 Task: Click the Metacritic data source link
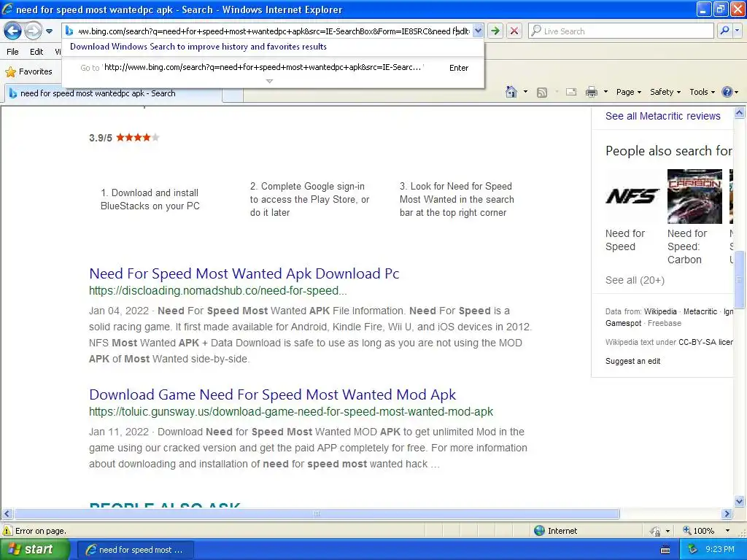(700, 311)
